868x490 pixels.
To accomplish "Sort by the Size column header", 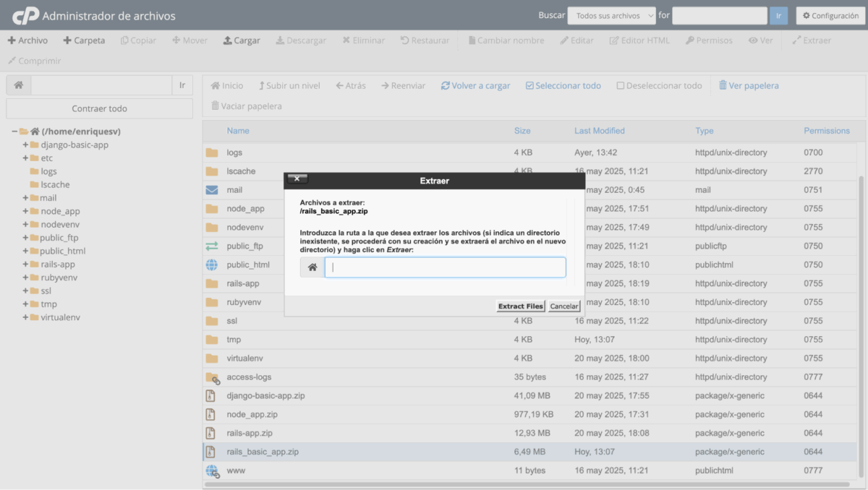I will point(522,131).
